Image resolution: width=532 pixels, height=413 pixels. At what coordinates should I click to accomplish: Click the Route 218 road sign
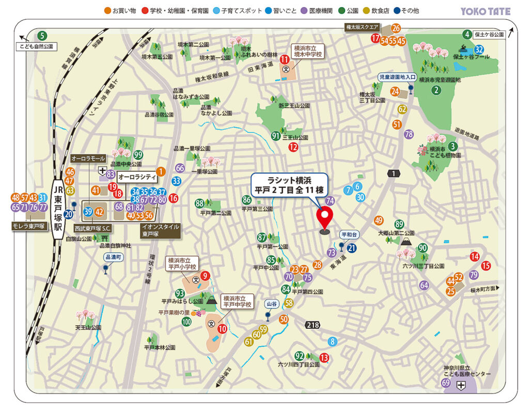coord(312,325)
